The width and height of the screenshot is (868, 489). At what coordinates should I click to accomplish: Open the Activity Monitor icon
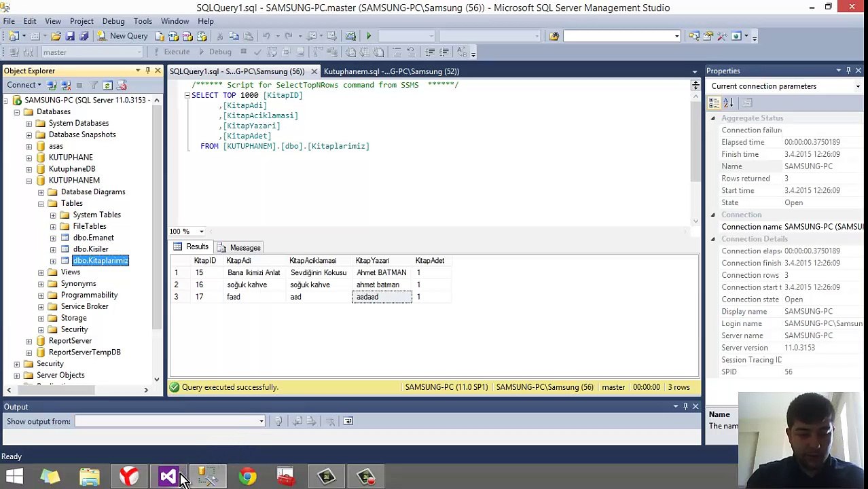(x=350, y=36)
